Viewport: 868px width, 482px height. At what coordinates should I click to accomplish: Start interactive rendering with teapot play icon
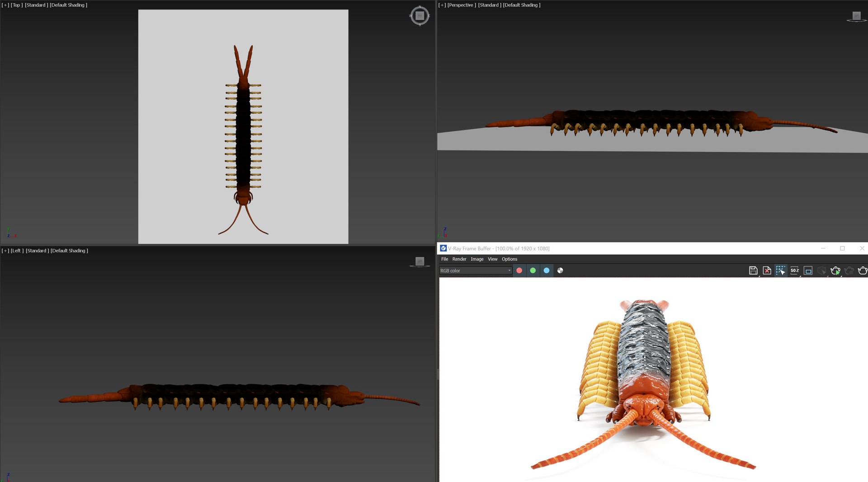coord(835,271)
